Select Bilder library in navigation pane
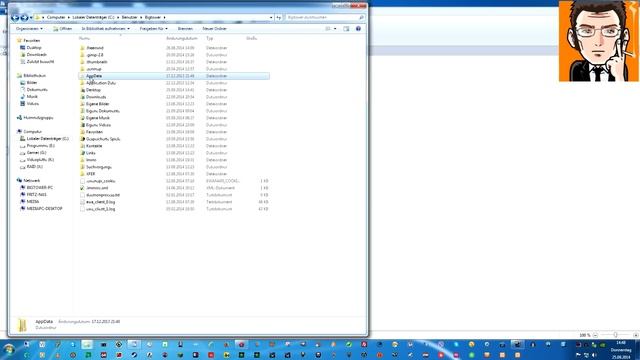Screen dimensions: 640x360 (31, 82)
